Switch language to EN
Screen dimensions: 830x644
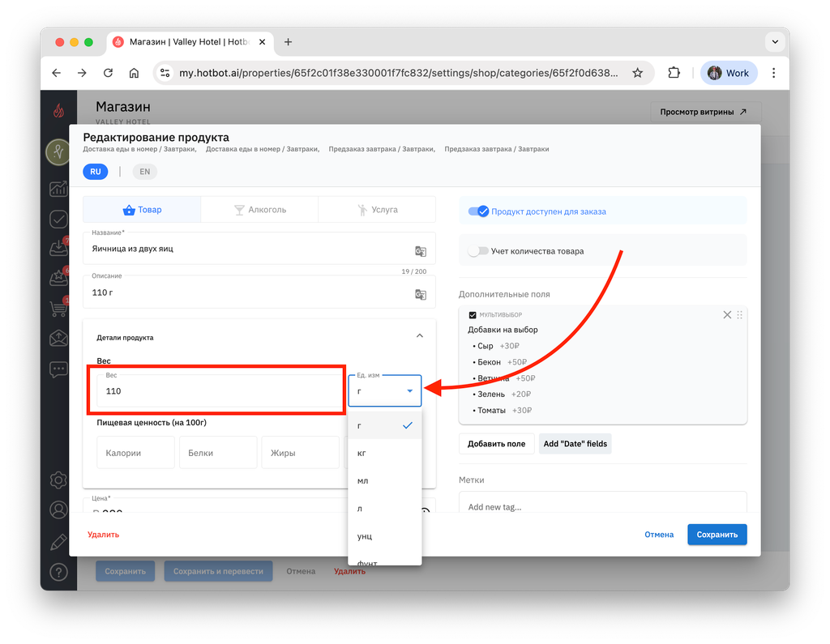pos(144,172)
